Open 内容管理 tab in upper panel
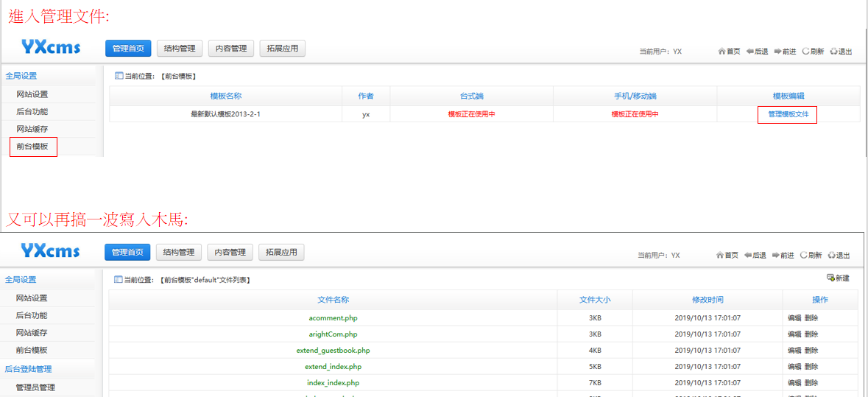Screen dimensions: 868x397 [x=231, y=48]
